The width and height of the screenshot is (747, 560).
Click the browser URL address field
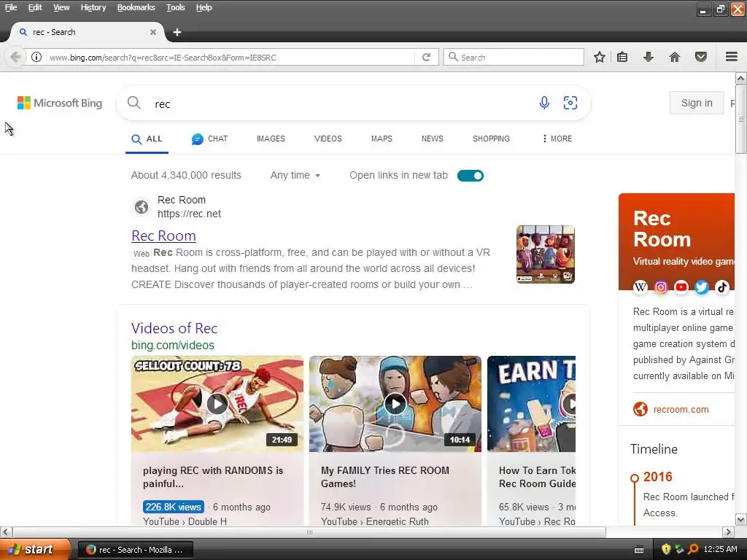point(231,57)
